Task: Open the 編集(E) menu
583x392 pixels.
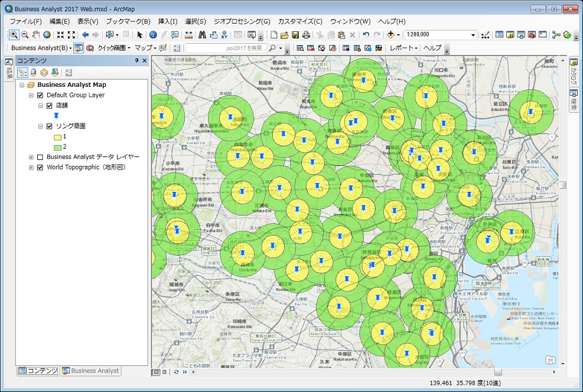Action: coord(60,22)
